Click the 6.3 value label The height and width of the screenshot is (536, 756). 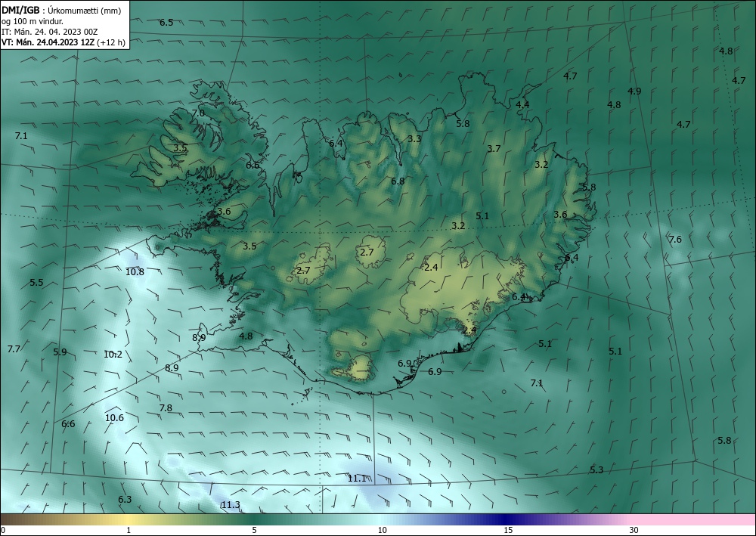pos(125,500)
